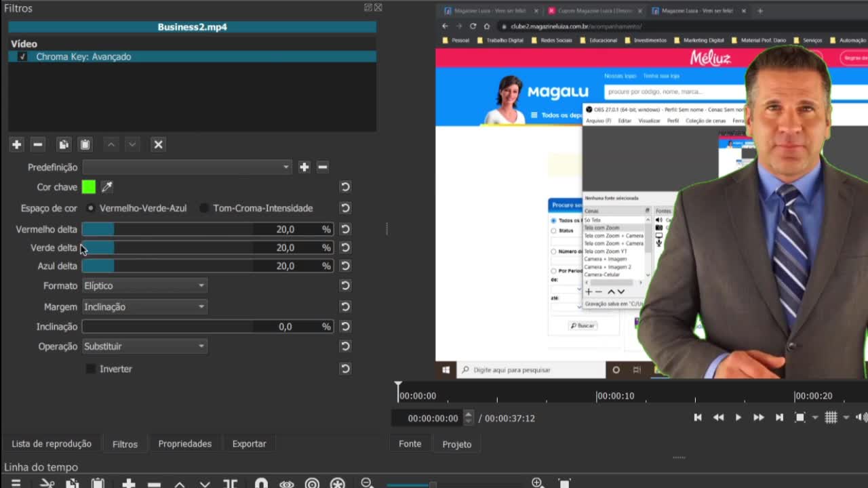Reset the Cor chave setting
The width and height of the screenshot is (868, 488).
345,186
